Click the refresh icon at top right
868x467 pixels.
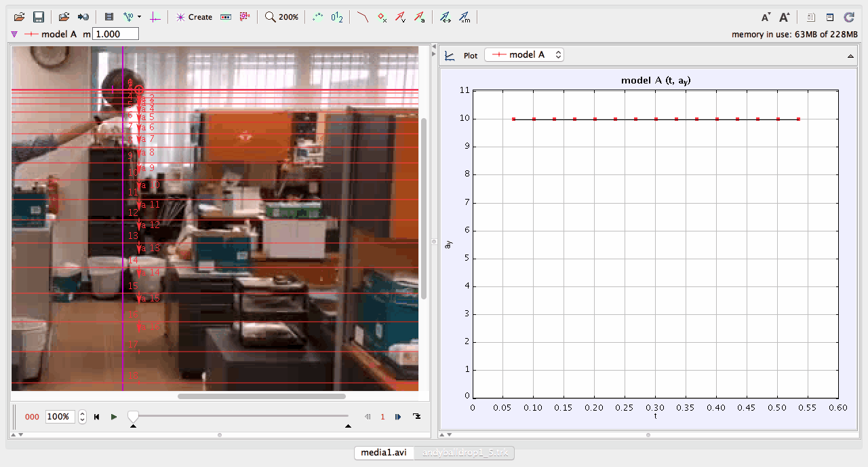[848, 17]
